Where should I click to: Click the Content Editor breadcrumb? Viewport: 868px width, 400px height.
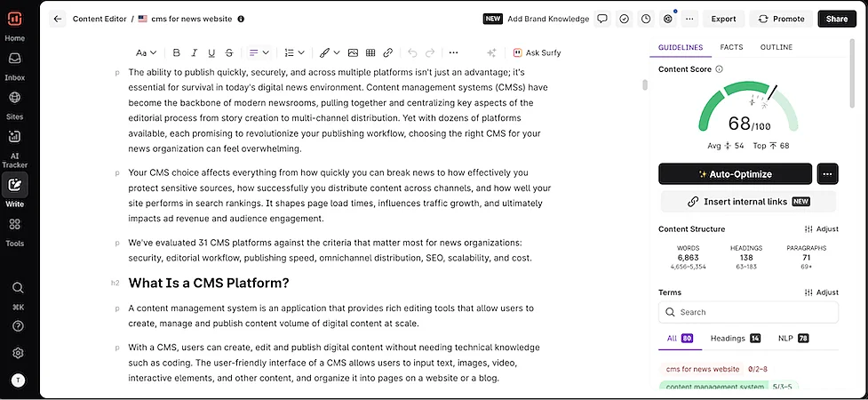pyautogui.click(x=100, y=19)
